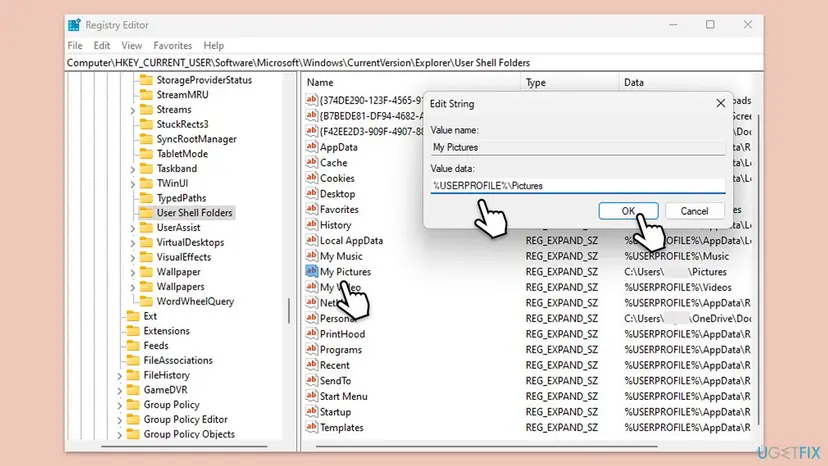Select the Group Policy Objects folder icon
Image resolution: width=828 pixels, height=466 pixels.
pyautogui.click(x=133, y=434)
